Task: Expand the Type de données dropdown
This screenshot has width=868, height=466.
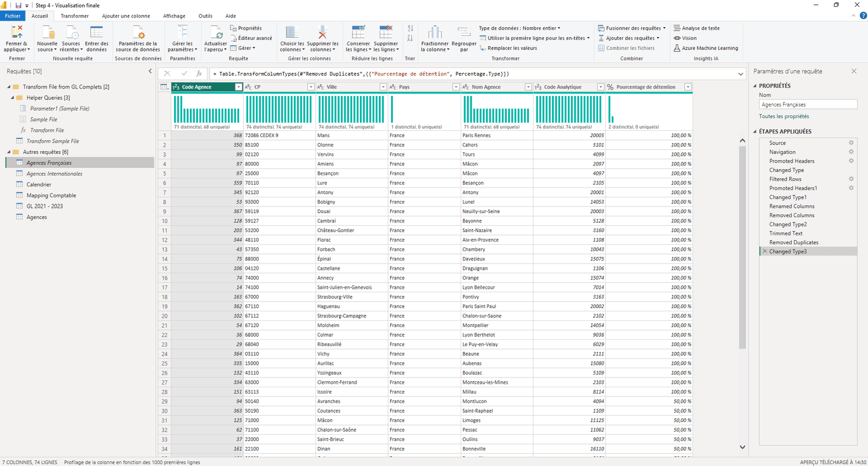Action: click(519, 28)
